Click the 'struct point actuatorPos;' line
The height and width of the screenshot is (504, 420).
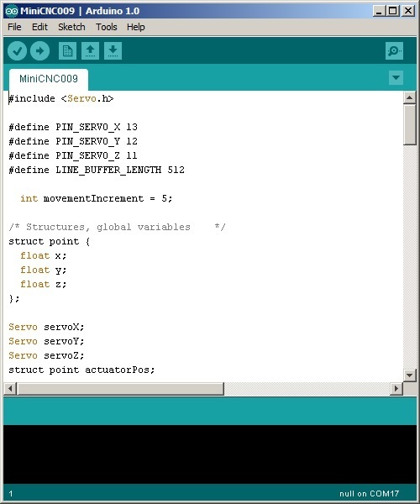(x=81, y=370)
